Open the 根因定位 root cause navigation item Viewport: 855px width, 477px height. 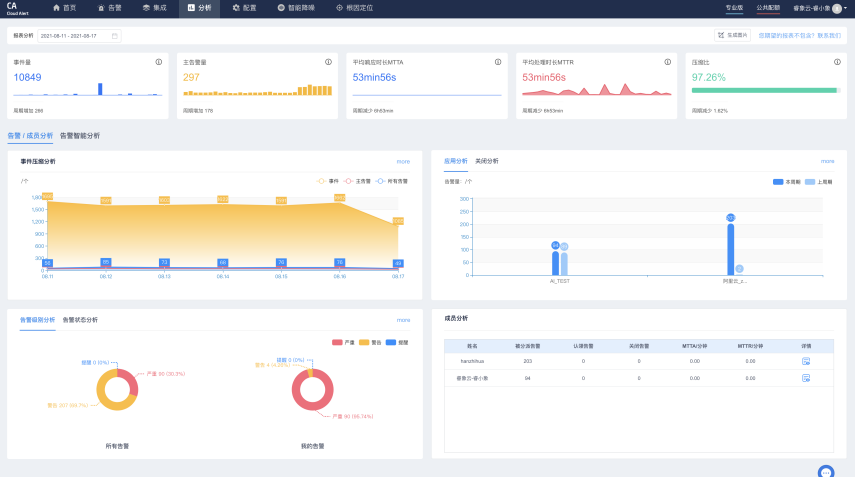coord(354,8)
